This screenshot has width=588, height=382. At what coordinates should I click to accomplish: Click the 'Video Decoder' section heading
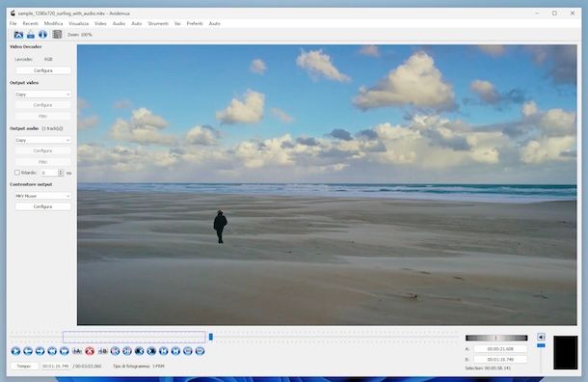point(25,47)
